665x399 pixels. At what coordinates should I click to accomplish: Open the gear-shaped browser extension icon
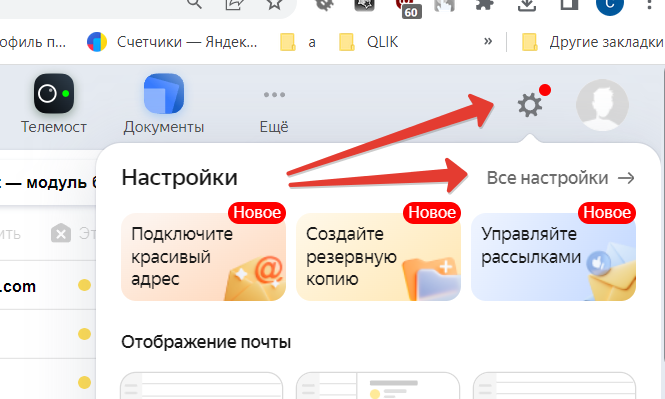click(x=324, y=4)
